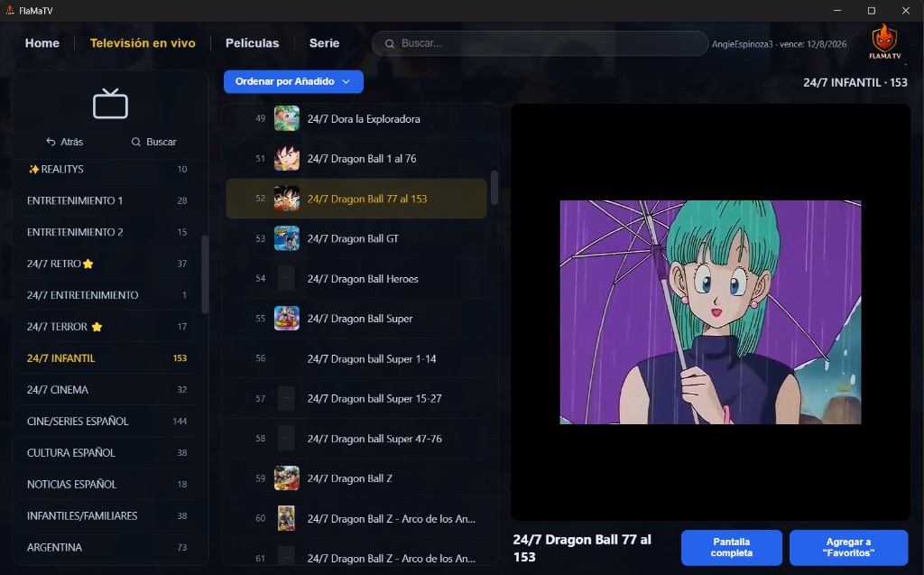Open the Serie tab
Viewport: 924px width, 575px height.
coord(324,43)
